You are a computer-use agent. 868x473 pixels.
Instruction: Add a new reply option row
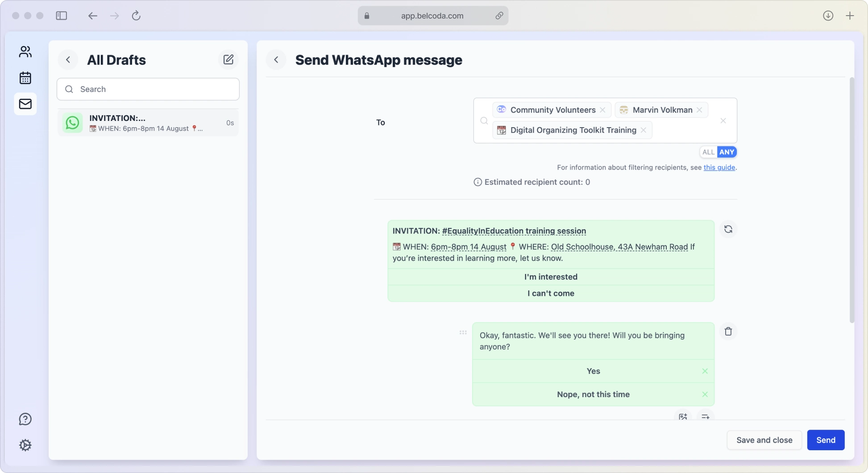point(705,417)
